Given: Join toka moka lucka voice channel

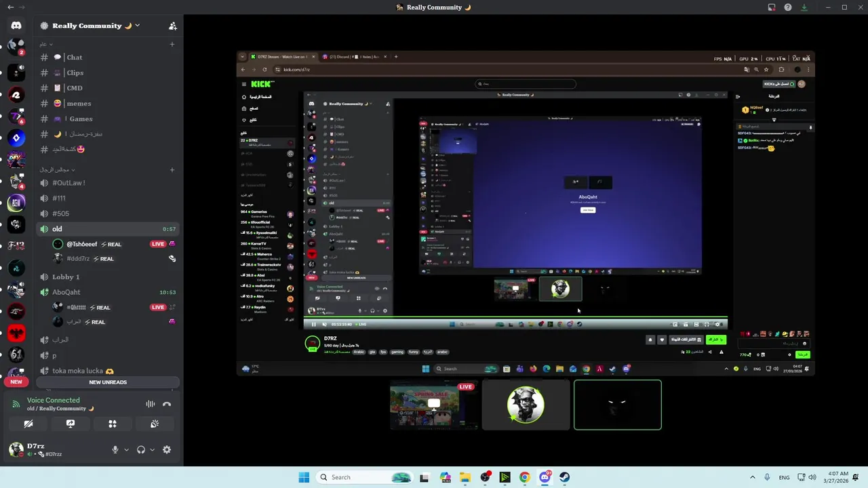Looking at the screenshot, I should point(108,371).
